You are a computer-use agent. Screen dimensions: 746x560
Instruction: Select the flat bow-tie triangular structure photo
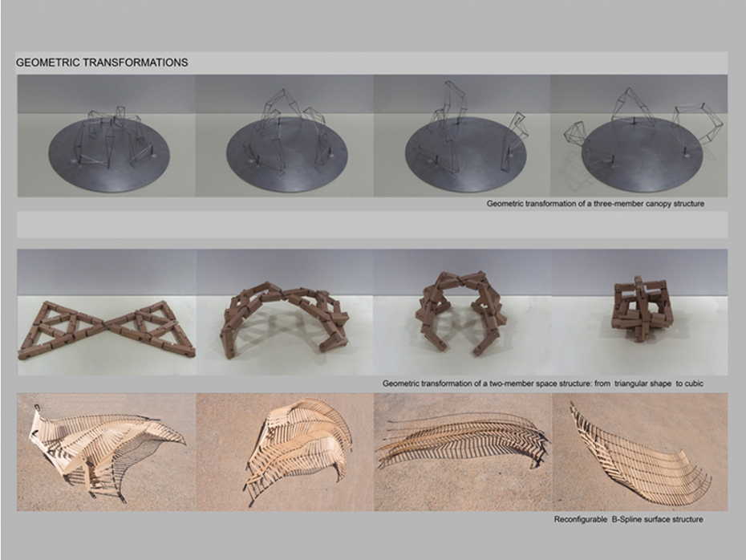[x=107, y=312]
